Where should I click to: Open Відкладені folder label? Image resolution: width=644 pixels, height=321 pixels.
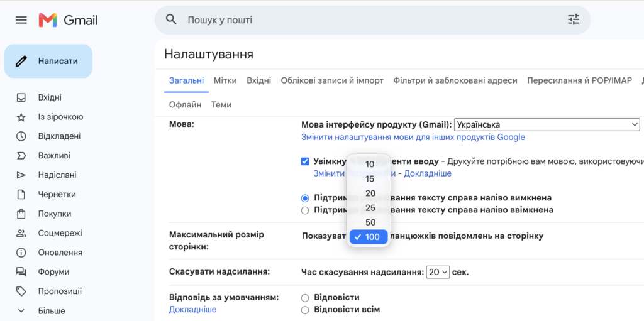(x=60, y=136)
